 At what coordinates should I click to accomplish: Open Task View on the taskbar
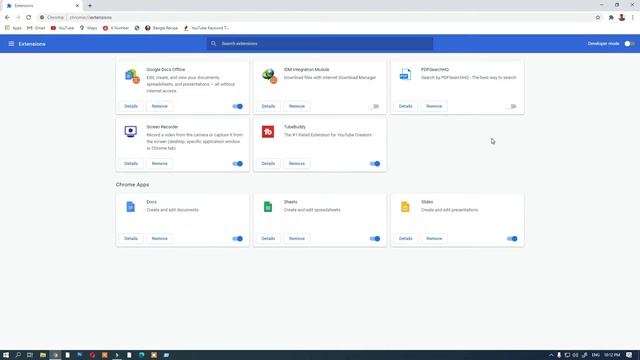click(x=30, y=355)
